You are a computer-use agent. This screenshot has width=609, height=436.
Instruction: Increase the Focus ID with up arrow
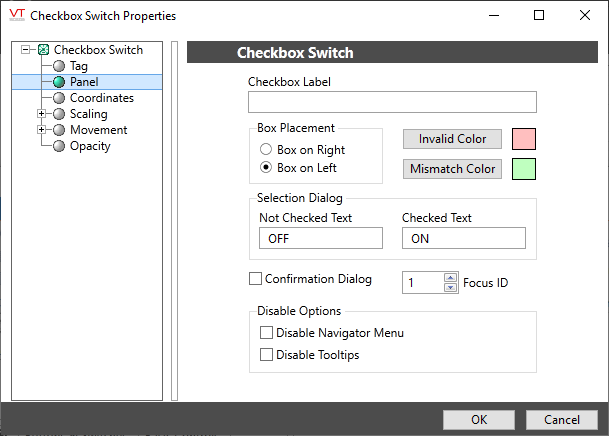[450, 278]
